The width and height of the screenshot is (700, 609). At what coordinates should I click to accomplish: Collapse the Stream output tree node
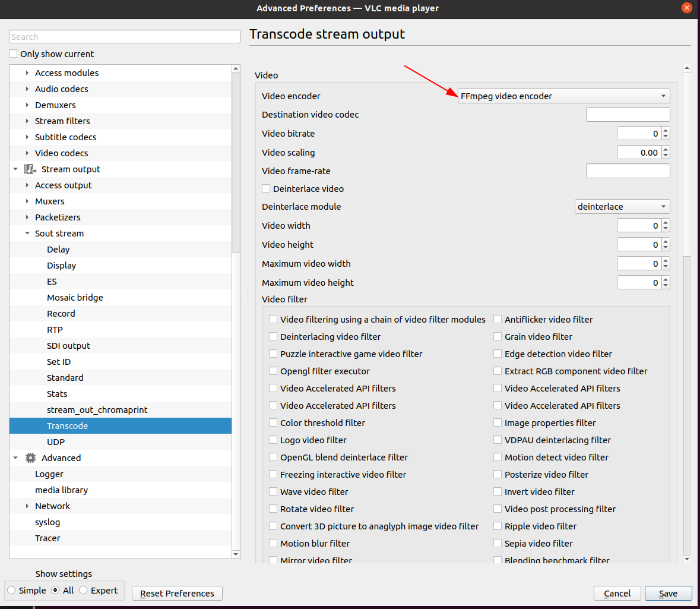[15, 169]
